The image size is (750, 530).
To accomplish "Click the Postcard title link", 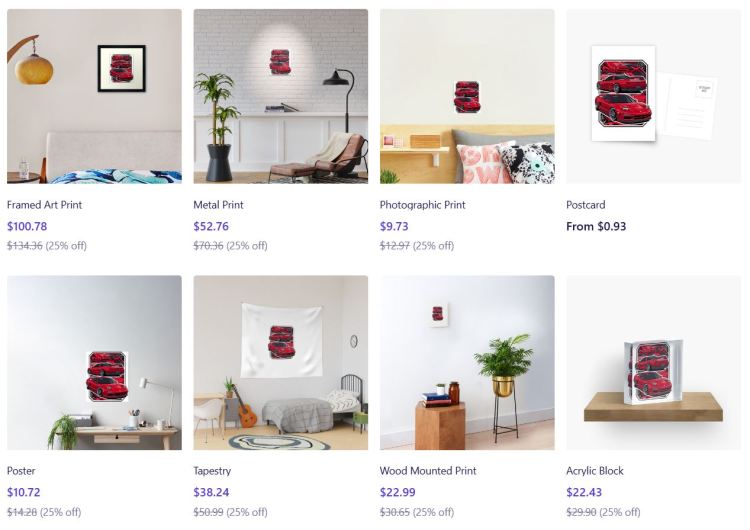I will (586, 205).
